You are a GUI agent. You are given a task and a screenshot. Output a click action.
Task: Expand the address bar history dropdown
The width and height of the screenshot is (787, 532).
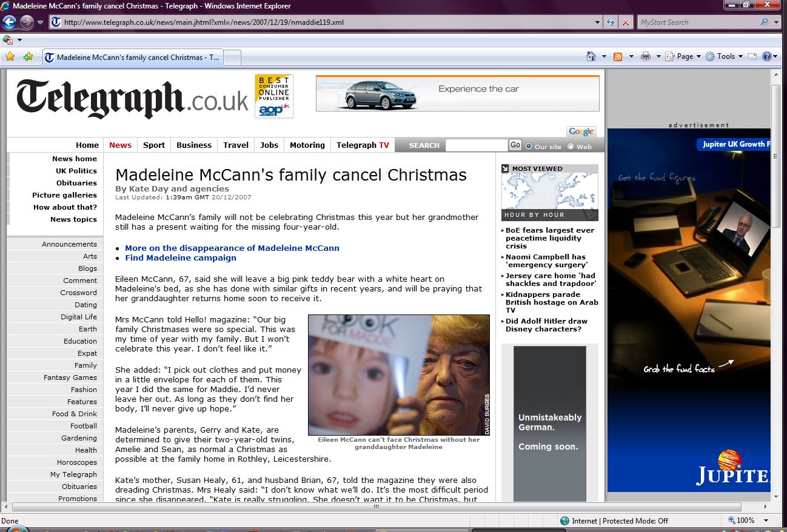coord(598,22)
